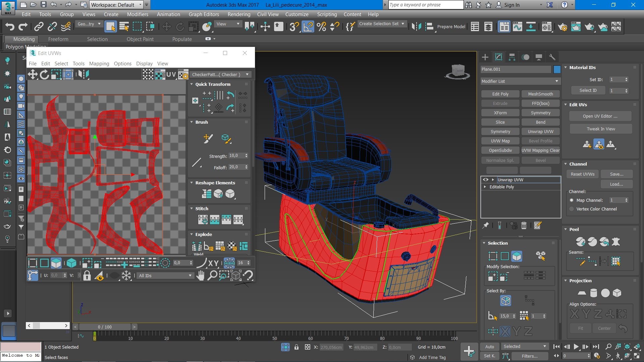Image resolution: width=644 pixels, height=362 pixels.
Task: Click the MeshSmooth modifier button
Action: pos(540,94)
